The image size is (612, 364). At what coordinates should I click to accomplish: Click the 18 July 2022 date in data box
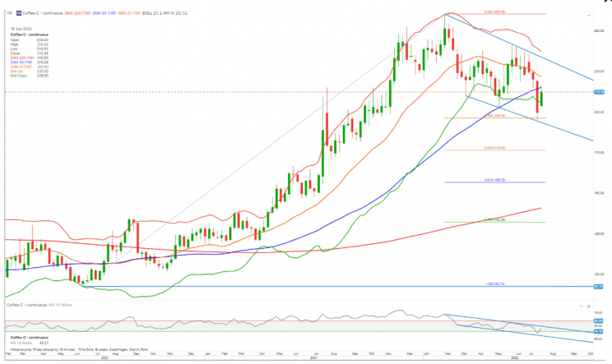tap(21, 29)
